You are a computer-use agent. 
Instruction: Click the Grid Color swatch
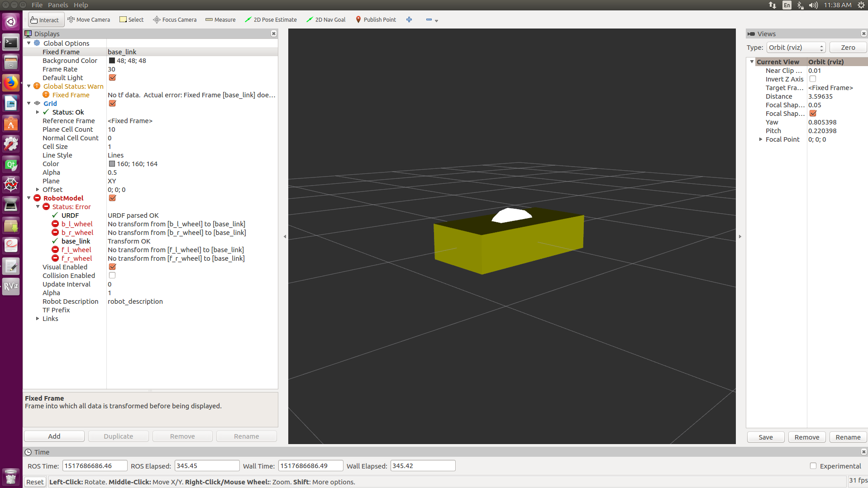(x=112, y=164)
